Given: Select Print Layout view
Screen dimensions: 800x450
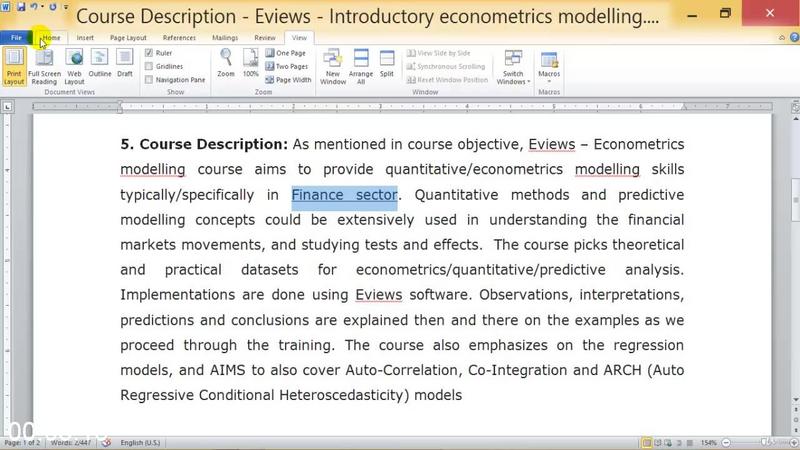Looking at the screenshot, I should click(x=14, y=67).
